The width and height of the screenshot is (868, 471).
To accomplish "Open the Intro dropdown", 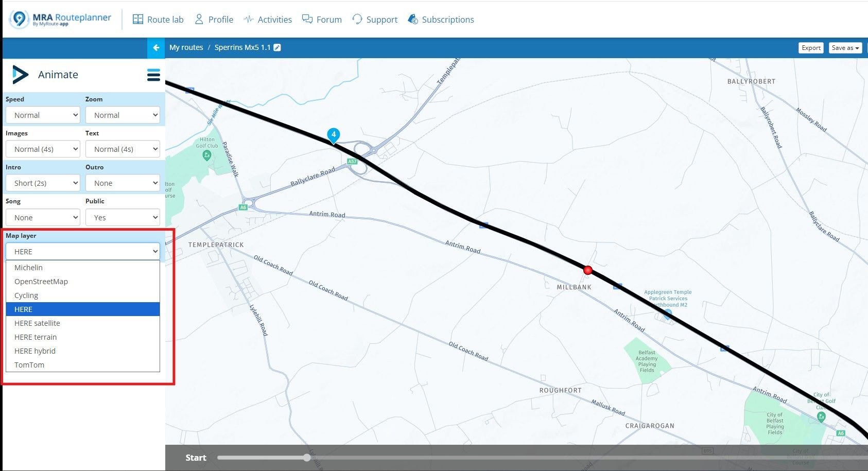I will click(x=43, y=183).
